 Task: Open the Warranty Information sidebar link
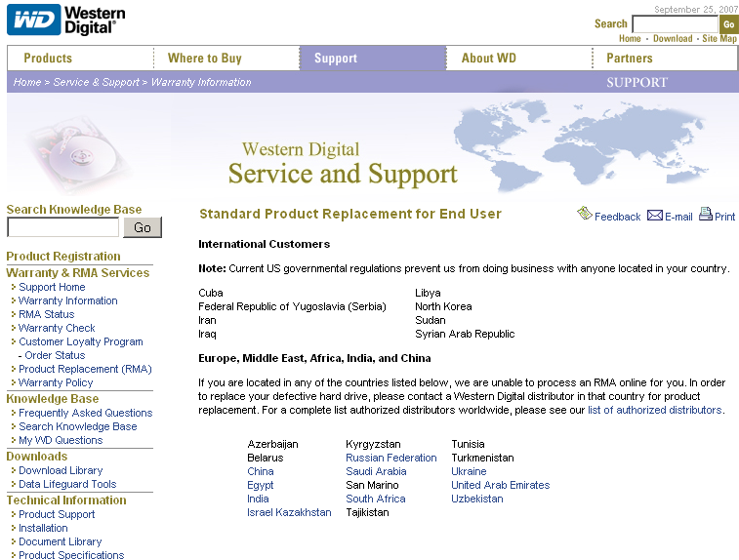pyautogui.click(x=68, y=300)
